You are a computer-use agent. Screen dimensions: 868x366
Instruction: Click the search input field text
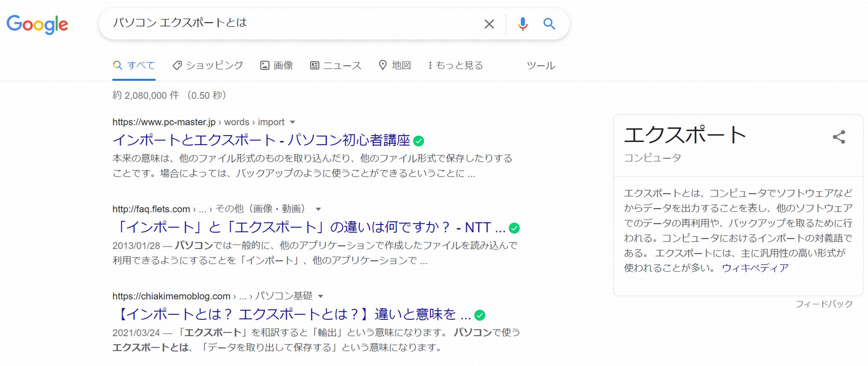[x=180, y=23]
